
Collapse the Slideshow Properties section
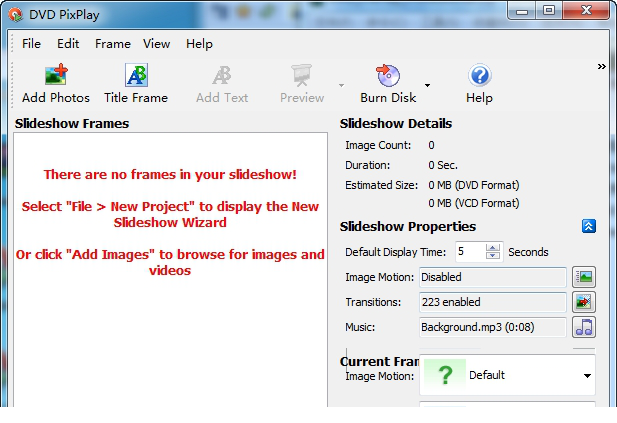coord(589,226)
